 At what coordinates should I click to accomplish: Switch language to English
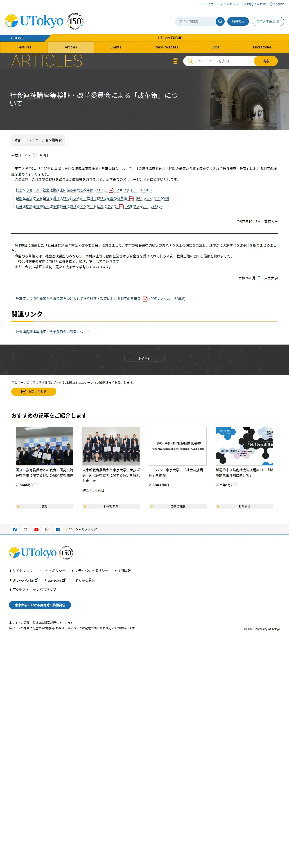[277, 4]
